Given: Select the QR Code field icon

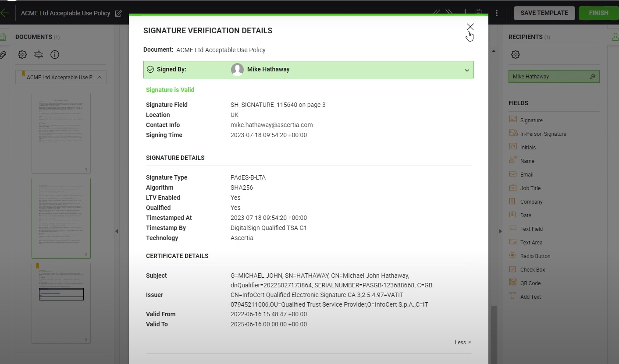Looking at the screenshot, I should (x=513, y=283).
